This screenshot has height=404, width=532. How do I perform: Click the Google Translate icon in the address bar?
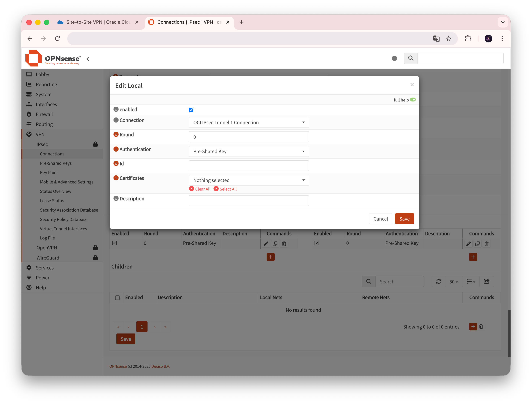[x=436, y=39]
